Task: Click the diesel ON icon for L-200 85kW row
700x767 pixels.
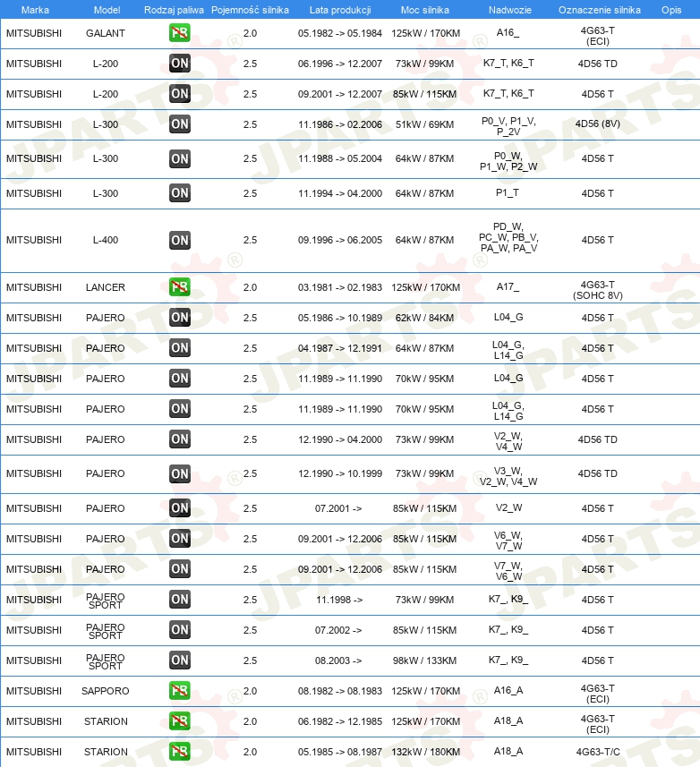Action: (180, 93)
